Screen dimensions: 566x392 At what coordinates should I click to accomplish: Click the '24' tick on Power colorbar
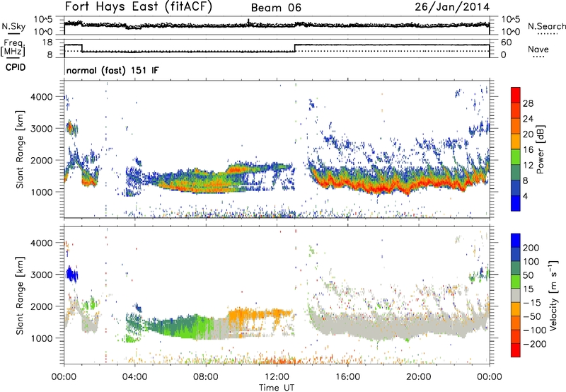(528, 119)
